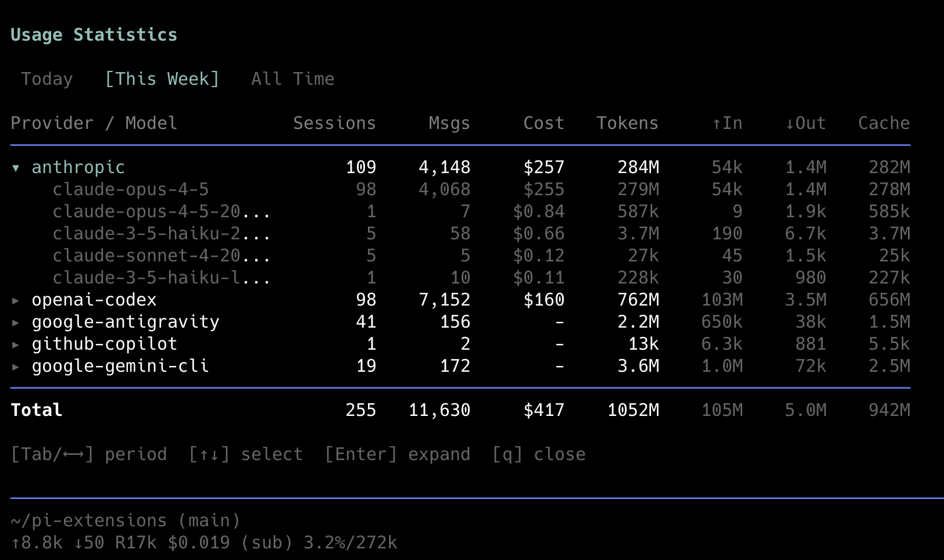Expand the google-antigravity provider row
944x560 pixels.
pyautogui.click(x=16, y=322)
